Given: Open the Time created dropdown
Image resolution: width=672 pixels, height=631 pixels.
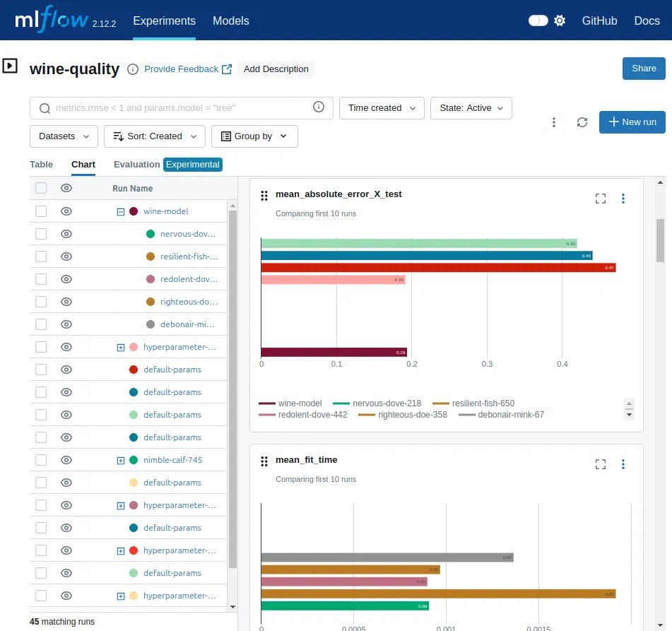Looking at the screenshot, I should click(x=381, y=107).
